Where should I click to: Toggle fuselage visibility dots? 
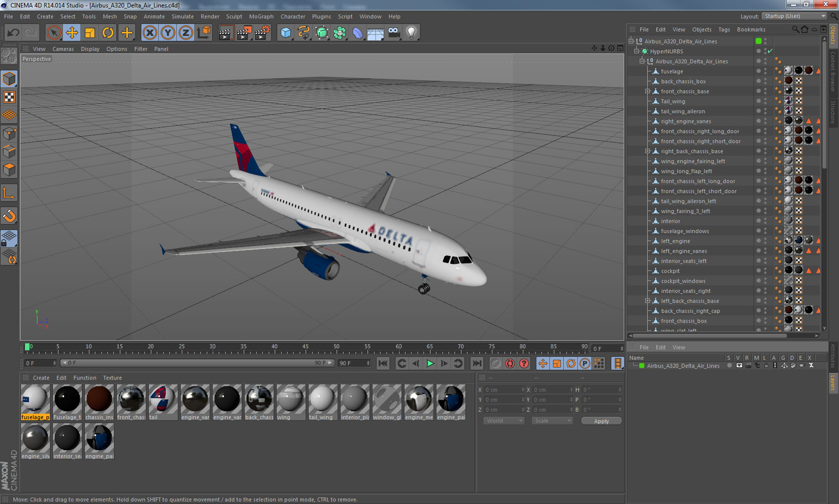click(x=765, y=71)
